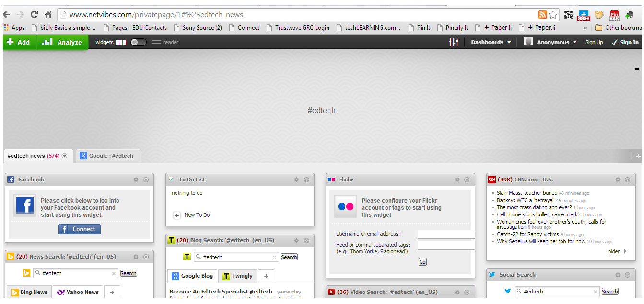Select widgets view mode
Viewport: 644px width, 304px height.
pos(110,42)
